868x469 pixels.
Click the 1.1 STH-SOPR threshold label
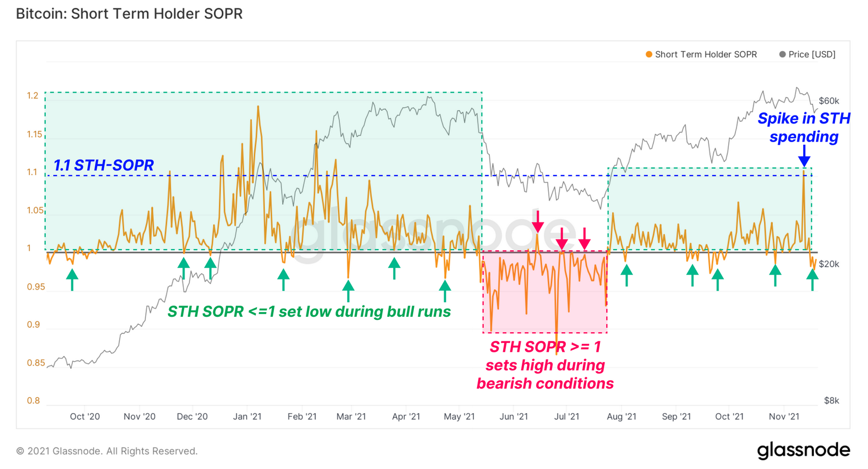point(104,165)
